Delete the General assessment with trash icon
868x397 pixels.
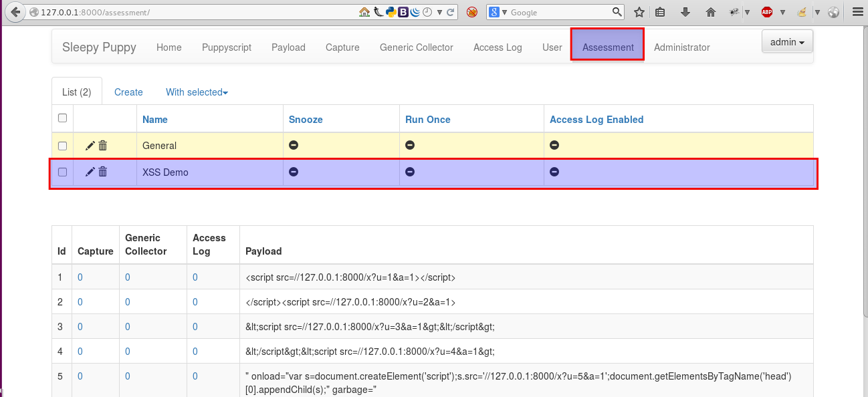tap(103, 146)
